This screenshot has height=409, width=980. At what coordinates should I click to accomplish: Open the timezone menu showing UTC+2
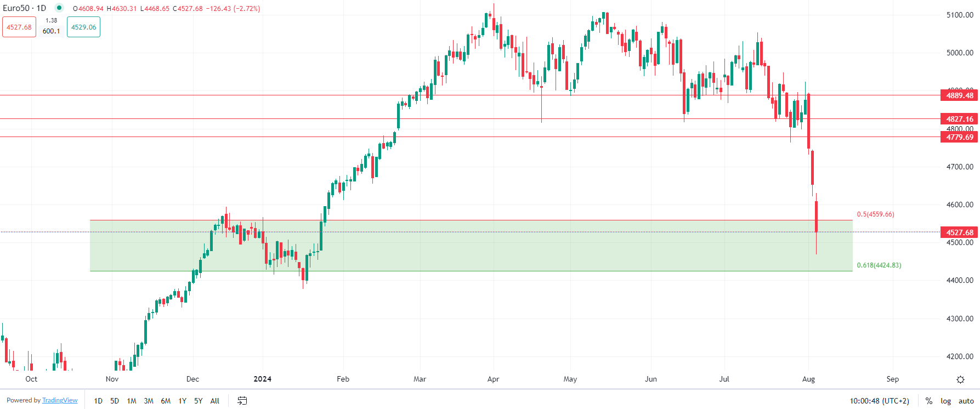879,401
